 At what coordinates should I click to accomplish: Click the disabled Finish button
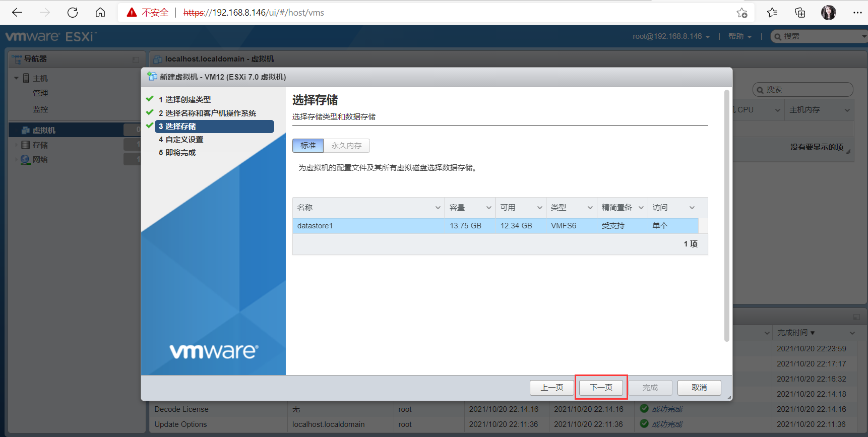(650, 388)
